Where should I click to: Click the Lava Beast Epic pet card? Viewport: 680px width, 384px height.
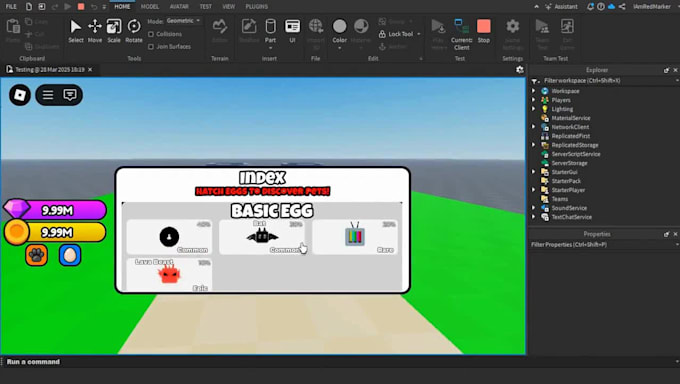(x=169, y=274)
